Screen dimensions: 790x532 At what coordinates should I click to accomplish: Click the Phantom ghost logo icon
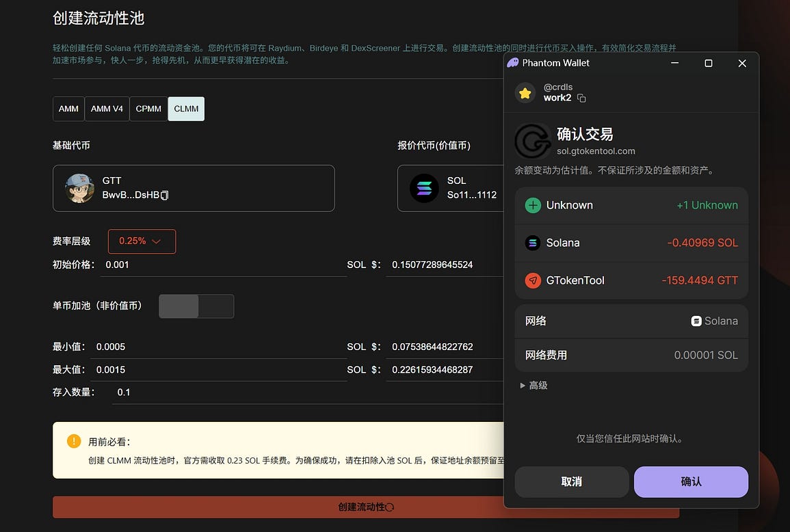click(513, 63)
